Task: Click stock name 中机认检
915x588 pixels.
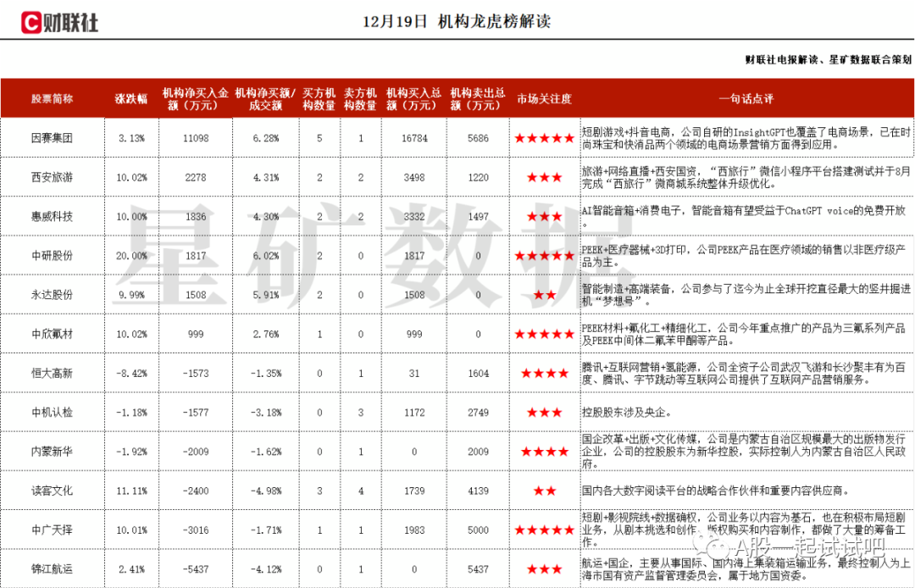Action: (x=52, y=413)
